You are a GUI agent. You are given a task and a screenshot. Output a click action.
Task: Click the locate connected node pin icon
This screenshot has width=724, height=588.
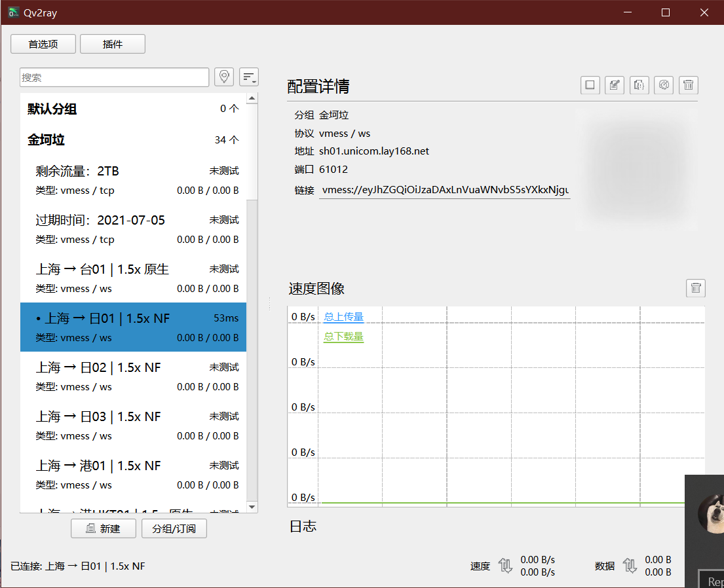pos(225,77)
